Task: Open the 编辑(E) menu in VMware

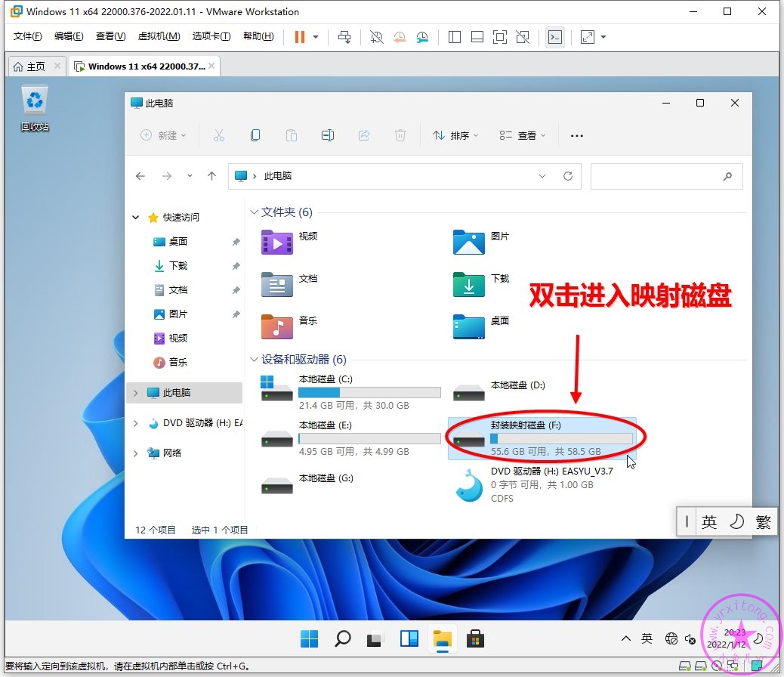Action: [x=69, y=36]
